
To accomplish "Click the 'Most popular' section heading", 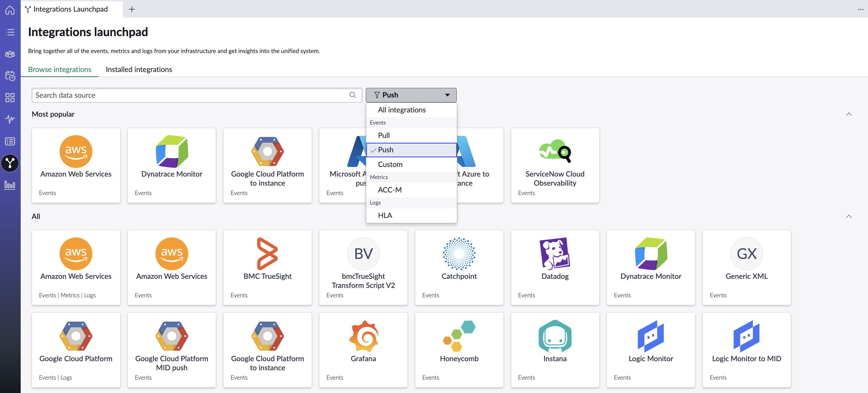I will coord(53,114).
